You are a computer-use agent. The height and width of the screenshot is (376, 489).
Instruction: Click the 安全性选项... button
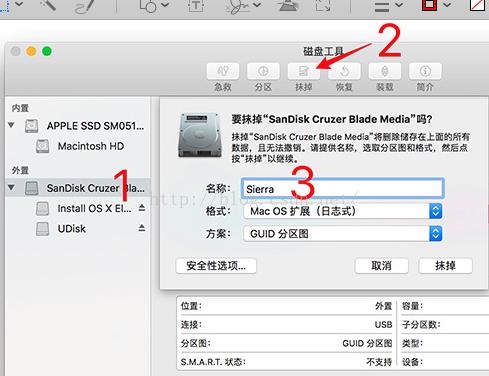tap(216, 266)
